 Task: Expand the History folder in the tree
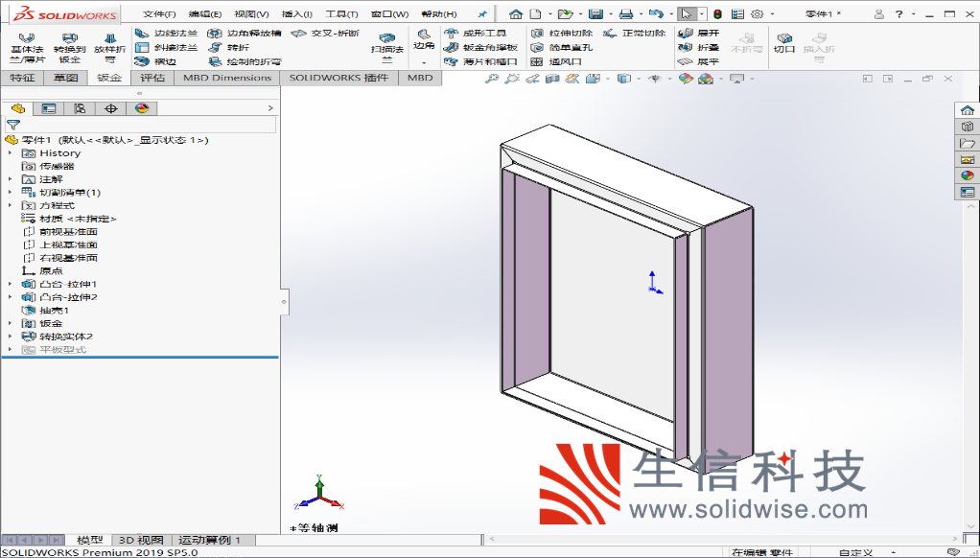pos(10,153)
